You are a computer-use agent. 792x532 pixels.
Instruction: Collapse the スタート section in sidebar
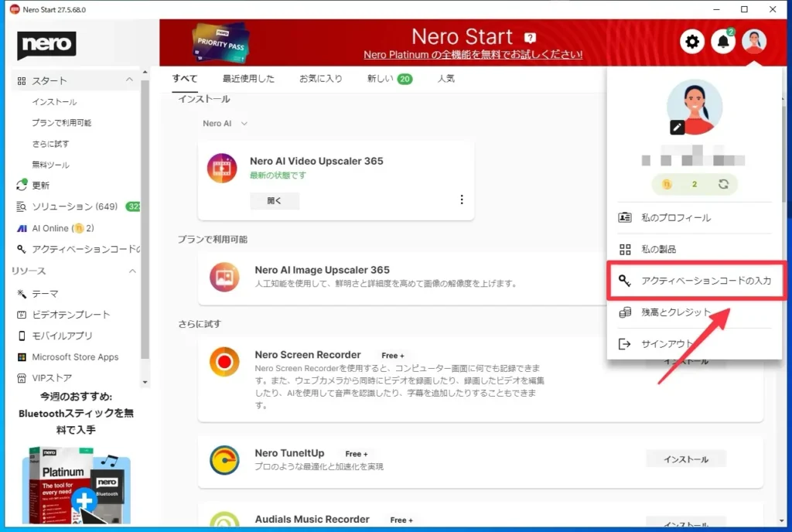(x=129, y=80)
